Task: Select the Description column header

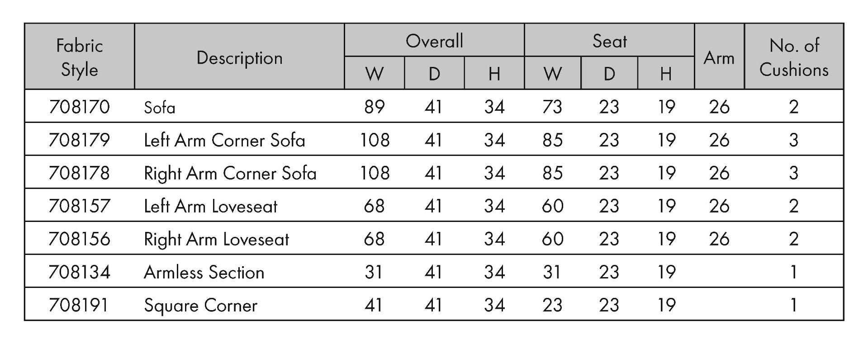Action: tap(239, 58)
